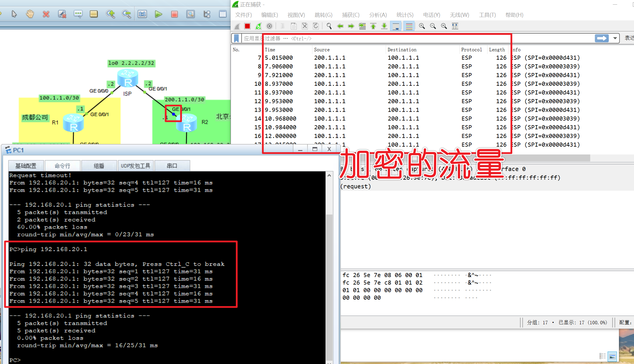Select the eNSP delete (red X) tool
The height and width of the screenshot is (364, 634).
[46, 14]
